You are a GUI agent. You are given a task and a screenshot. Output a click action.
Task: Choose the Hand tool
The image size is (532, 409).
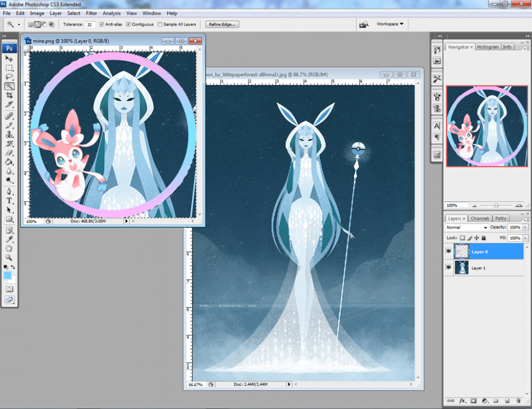click(9, 248)
